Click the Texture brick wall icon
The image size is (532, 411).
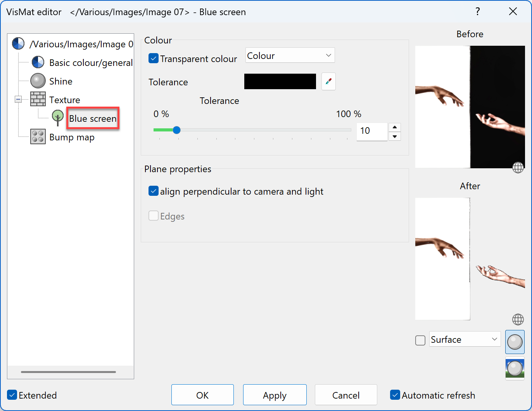tap(38, 99)
